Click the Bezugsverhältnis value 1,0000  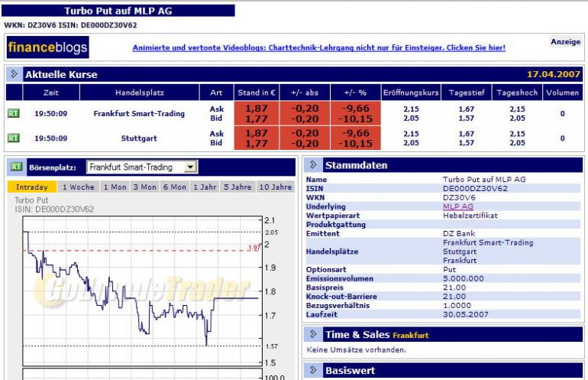click(457, 306)
